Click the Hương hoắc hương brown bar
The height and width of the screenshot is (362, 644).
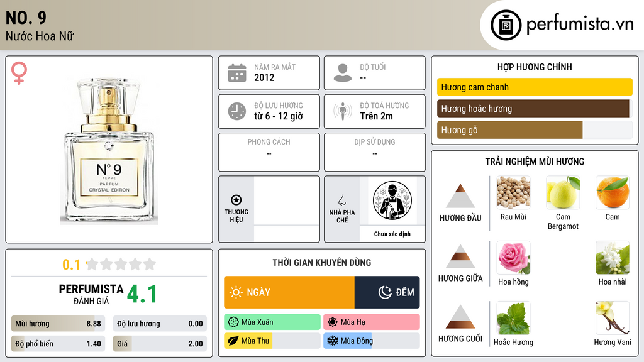click(x=533, y=109)
